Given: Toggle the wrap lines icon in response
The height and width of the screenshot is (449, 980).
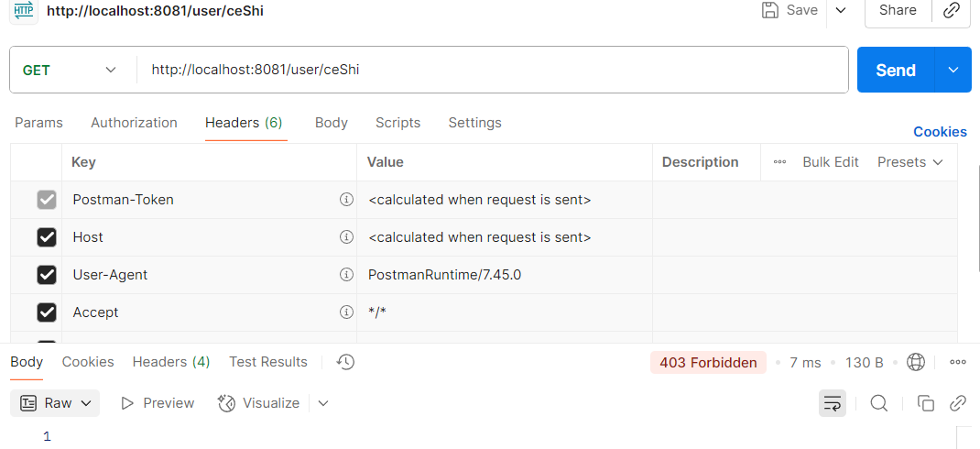Looking at the screenshot, I should pyautogui.click(x=832, y=403).
